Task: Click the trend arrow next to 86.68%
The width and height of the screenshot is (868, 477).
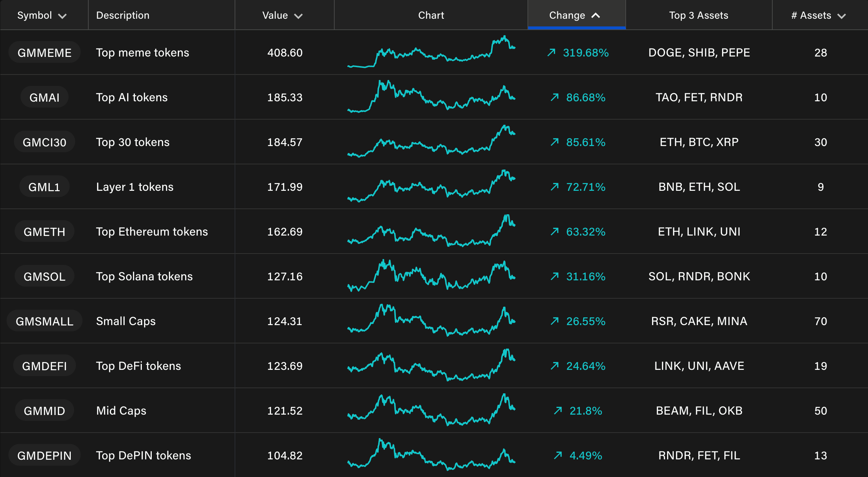Action: [x=555, y=97]
